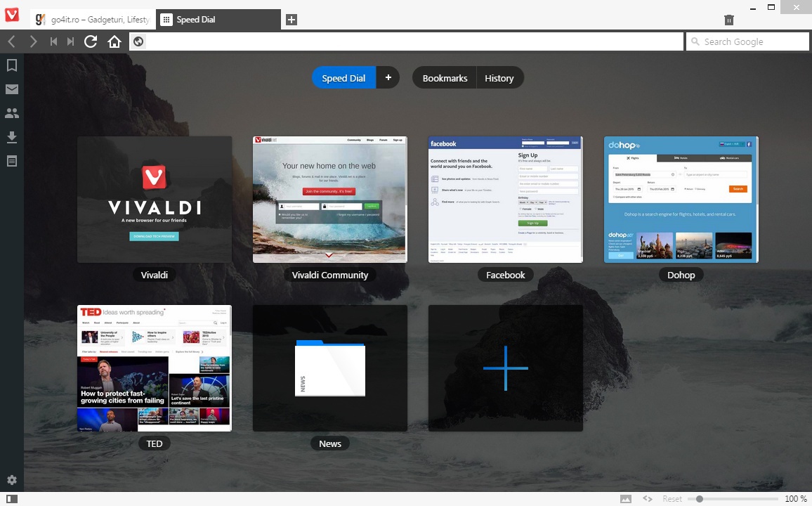Open the Vivaldi Community thumbnail
This screenshot has width=812, height=506.
click(x=330, y=200)
